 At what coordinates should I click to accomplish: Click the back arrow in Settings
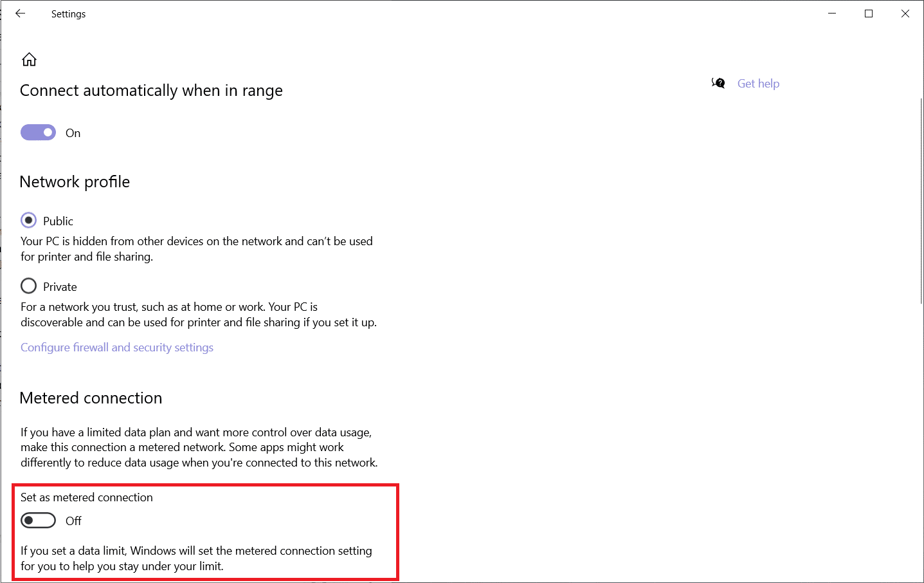tap(21, 14)
